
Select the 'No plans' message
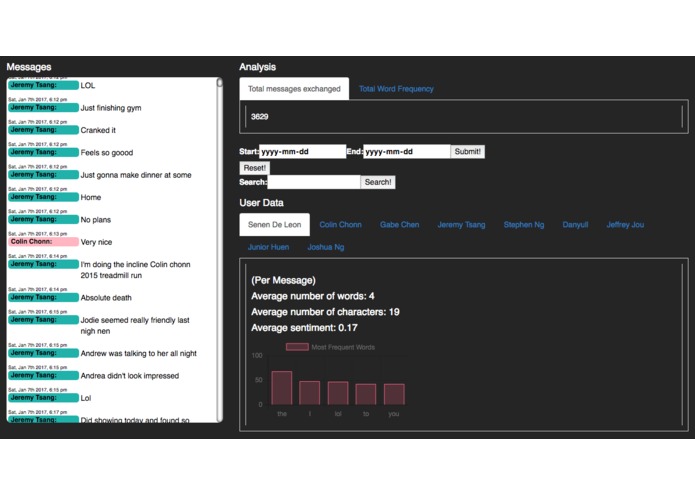pyautogui.click(x=96, y=220)
